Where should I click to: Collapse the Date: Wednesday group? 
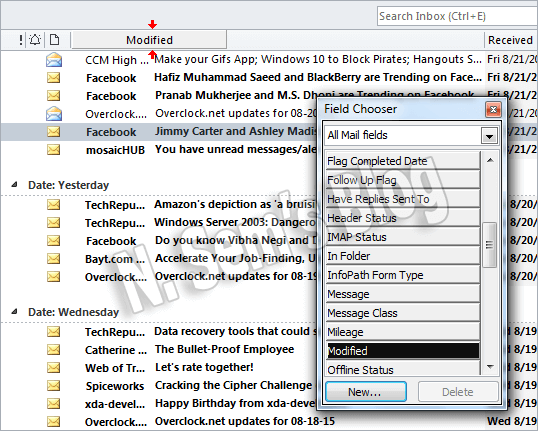14,312
